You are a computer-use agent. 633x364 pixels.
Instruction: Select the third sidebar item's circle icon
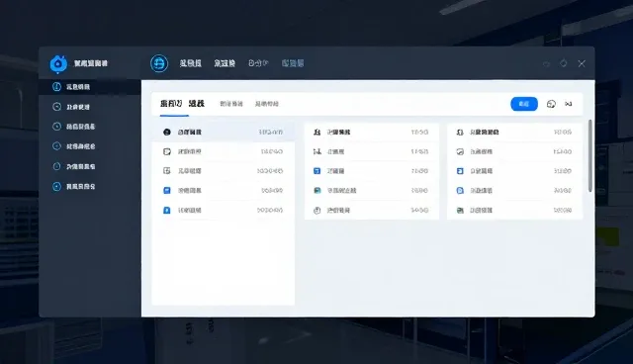(57, 127)
